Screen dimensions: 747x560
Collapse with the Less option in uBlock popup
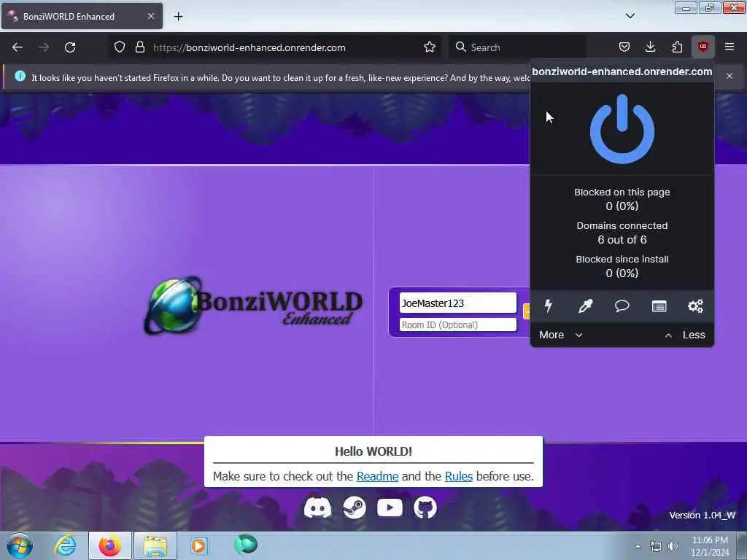pyautogui.click(x=684, y=335)
